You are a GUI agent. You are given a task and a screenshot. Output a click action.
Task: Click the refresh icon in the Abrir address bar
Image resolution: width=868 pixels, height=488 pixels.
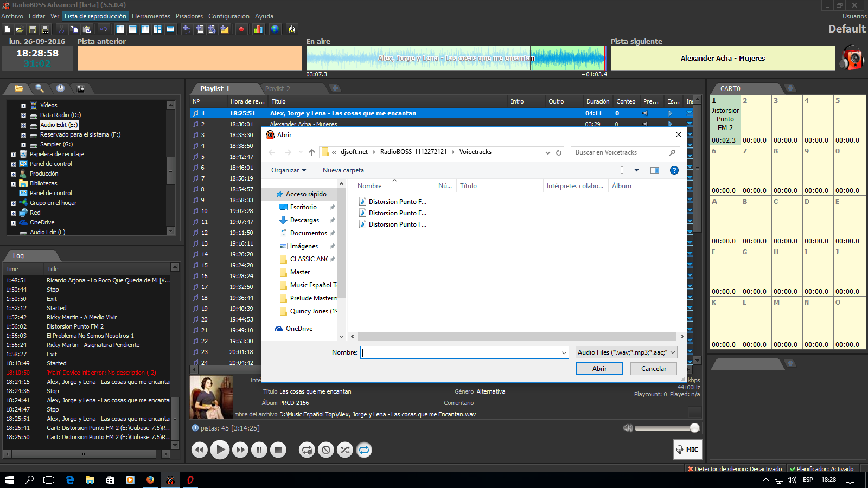(559, 152)
